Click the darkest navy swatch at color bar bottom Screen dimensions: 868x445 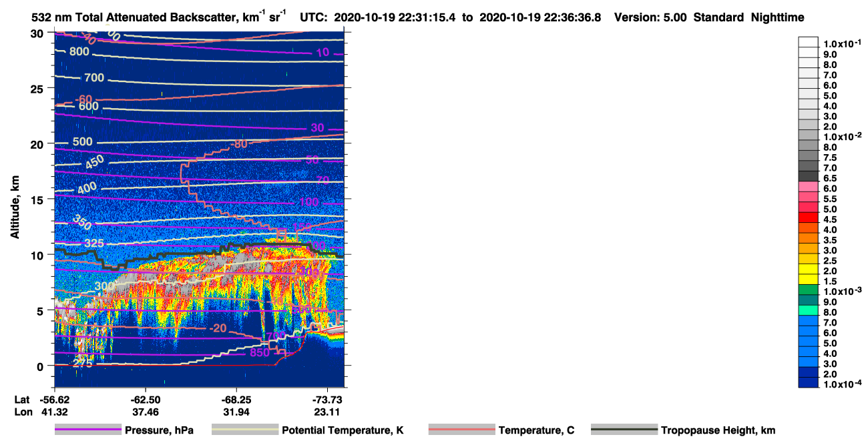[808, 382]
